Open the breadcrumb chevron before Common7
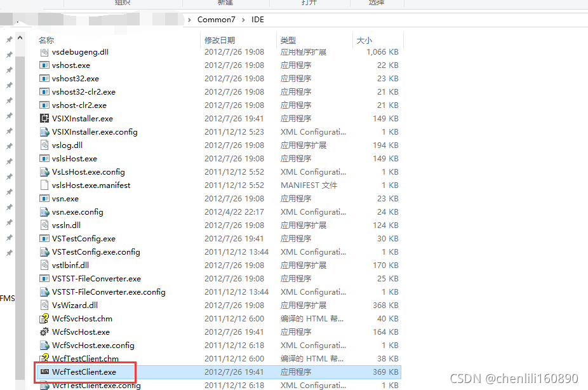 189,20
